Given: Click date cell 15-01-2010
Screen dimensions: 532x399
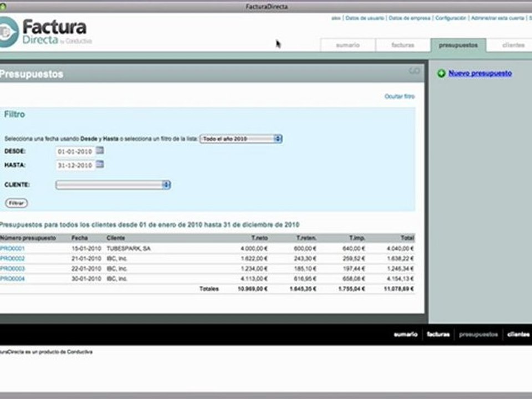Looking at the screenshot, I should click(x=86, y=249).
